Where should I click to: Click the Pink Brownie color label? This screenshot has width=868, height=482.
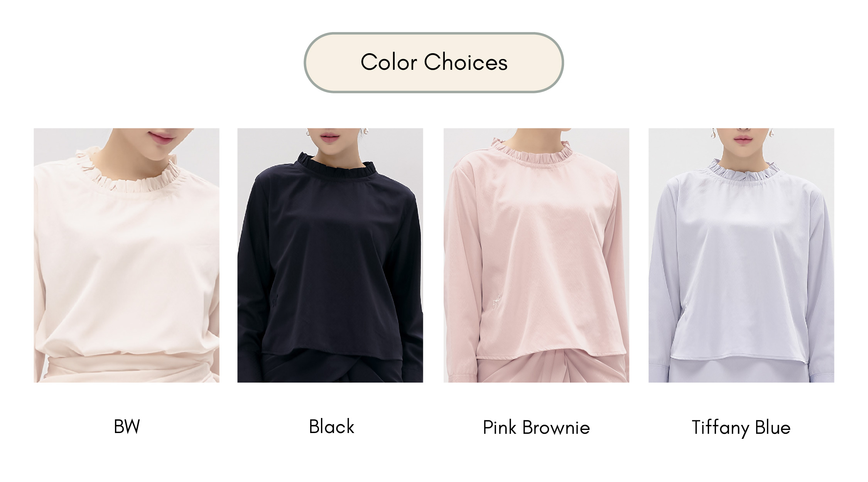point(536,428)
